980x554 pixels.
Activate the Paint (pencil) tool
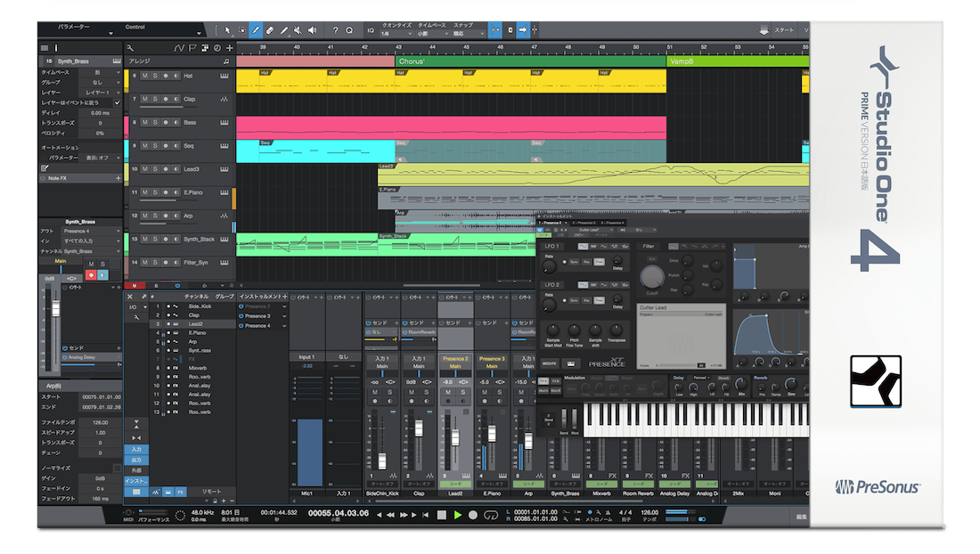click(257, 30)
